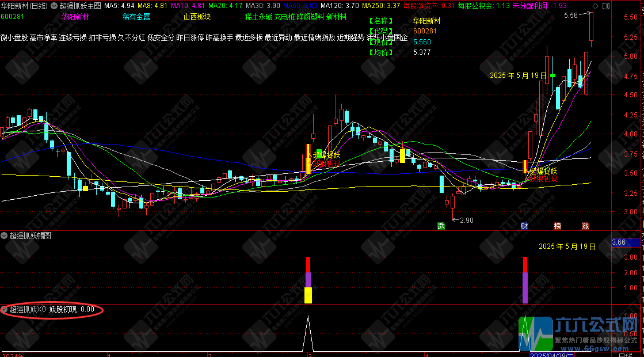Select the 山西板块 sector tag

pyautogui.click(x=197, y=17)
